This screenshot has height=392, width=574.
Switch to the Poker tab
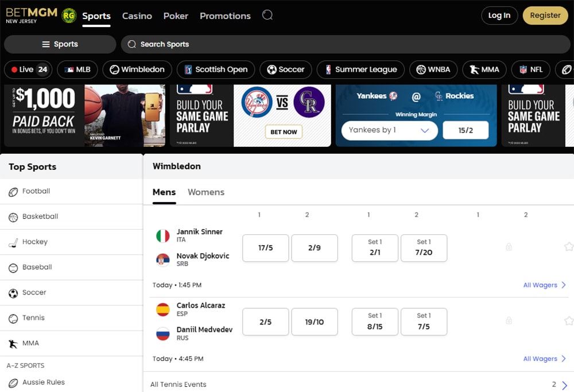[176, 15]
